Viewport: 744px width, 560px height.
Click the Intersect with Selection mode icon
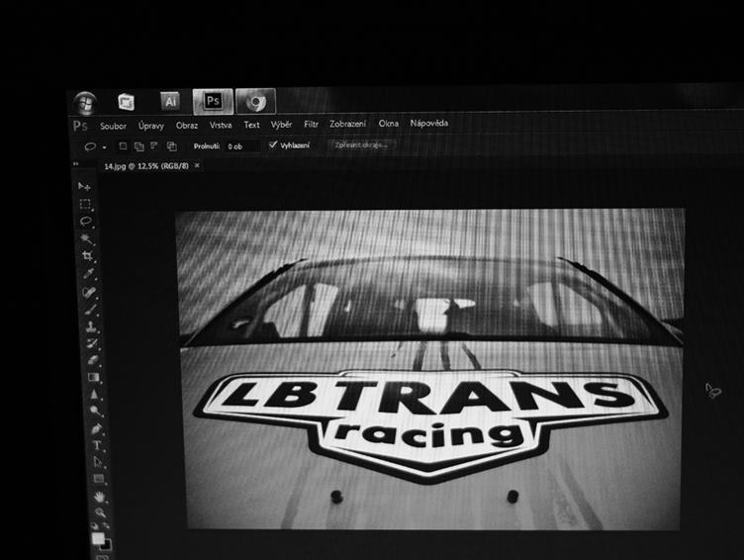171,146
